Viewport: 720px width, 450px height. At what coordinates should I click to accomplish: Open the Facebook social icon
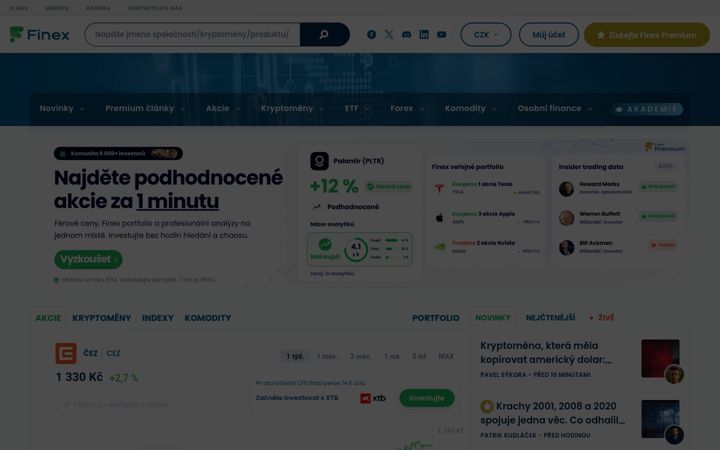pyautogui.click(x=371, y=34)
